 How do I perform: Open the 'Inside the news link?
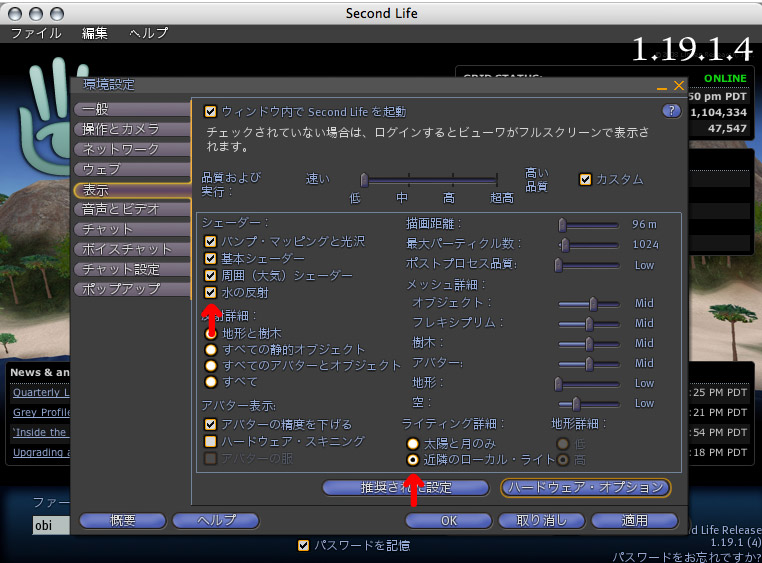pos(40,432)
